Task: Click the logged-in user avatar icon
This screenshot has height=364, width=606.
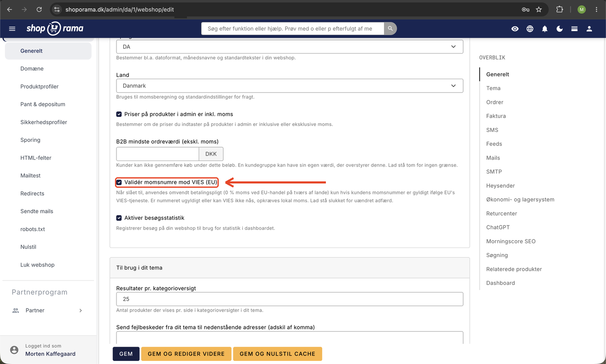Action: pyautogui.click(x=14, y=350)
